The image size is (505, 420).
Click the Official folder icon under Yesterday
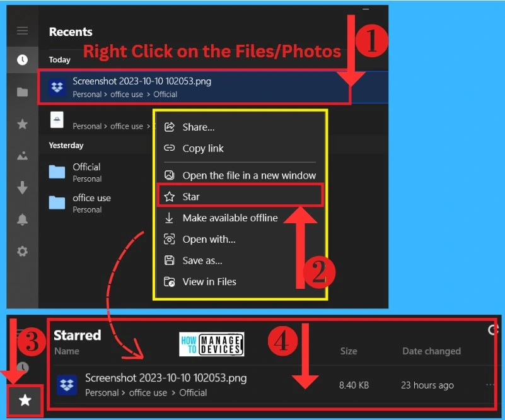[57, 172]
